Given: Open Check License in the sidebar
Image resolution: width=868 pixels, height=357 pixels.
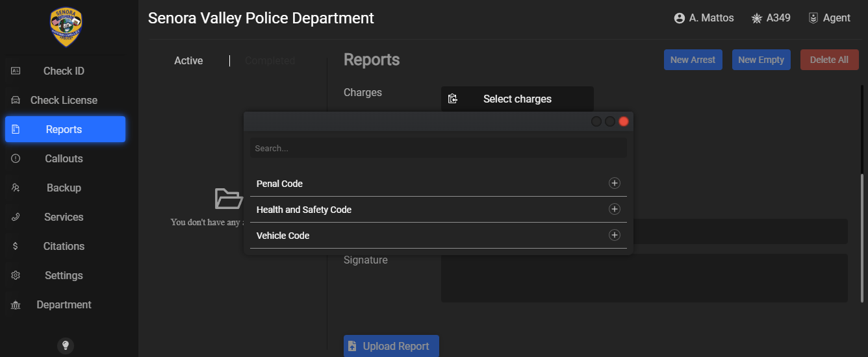Looking at the screenshot, I should 64,100.
